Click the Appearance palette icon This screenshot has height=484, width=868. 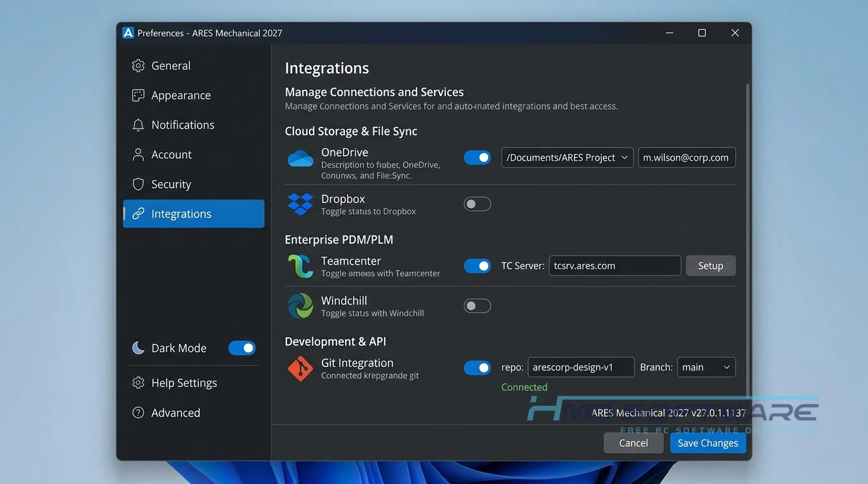(138, 95)
